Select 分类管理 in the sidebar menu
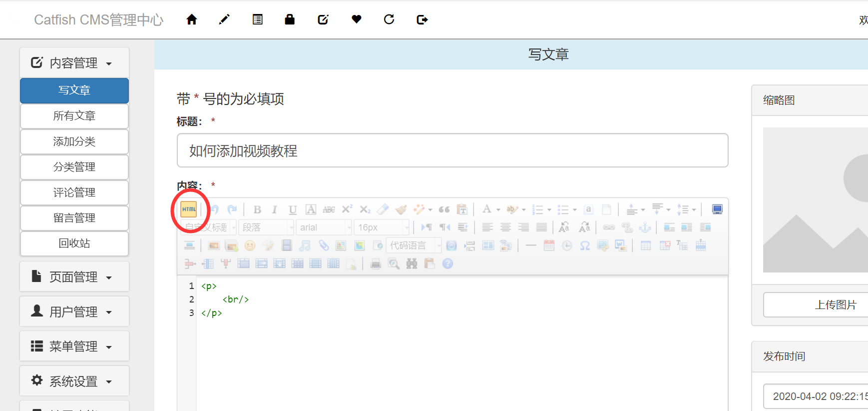Viewport: 868px width, 411px height. 74,167
